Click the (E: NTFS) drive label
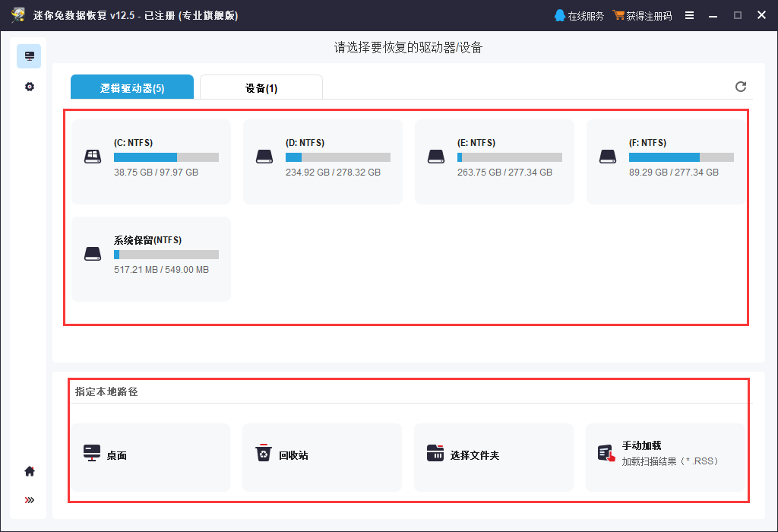This screenshot has width=778, height=532. (476, 143)
